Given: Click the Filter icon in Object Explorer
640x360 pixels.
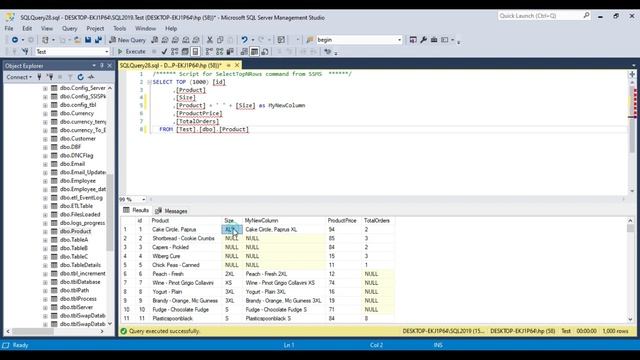Looking at the screenshot, I should 70,77.
